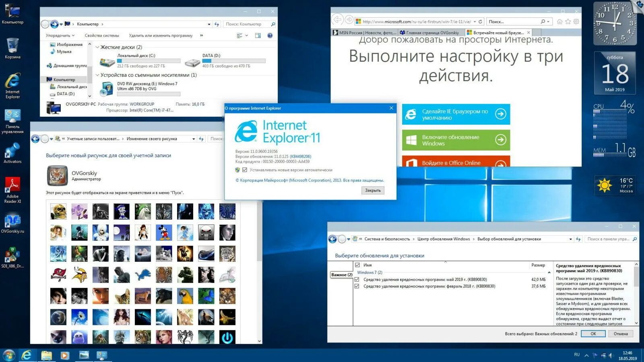
Task: Open the IE favorites star icon
Action: pos(568,22)
